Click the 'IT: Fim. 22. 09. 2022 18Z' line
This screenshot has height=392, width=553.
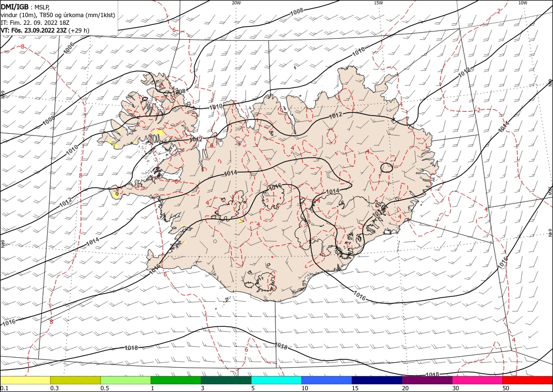[x=35, y=23]
